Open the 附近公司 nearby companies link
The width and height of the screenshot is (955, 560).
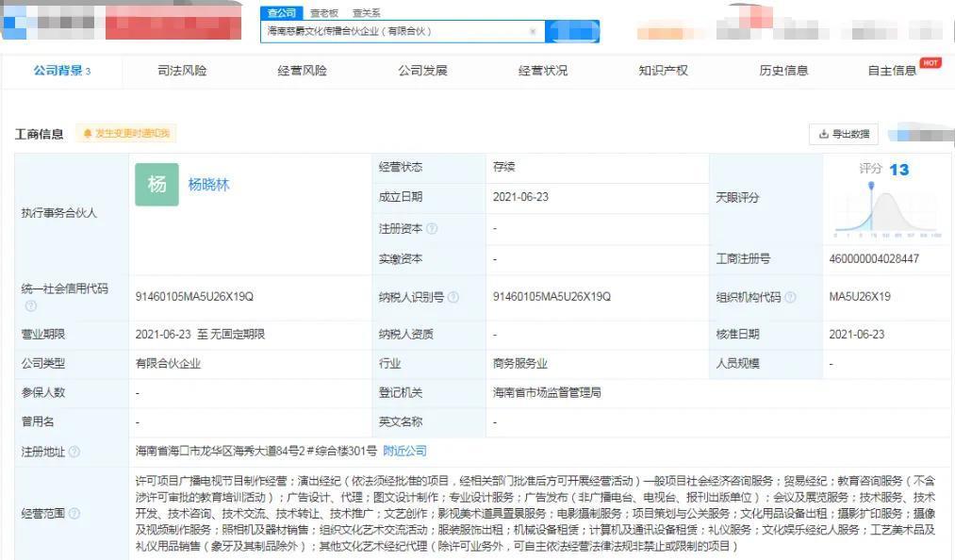click(x=404, y=451)
